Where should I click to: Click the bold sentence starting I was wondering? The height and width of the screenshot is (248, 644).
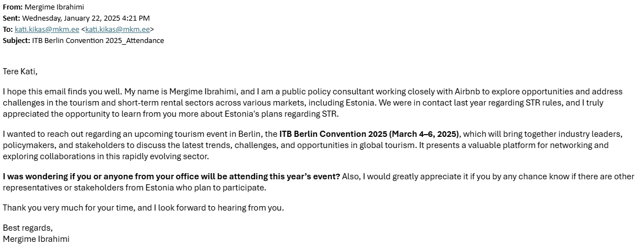(x=171, y=177)
